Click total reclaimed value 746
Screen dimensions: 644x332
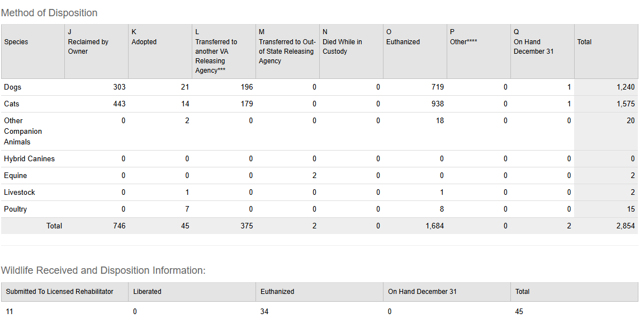119,226
